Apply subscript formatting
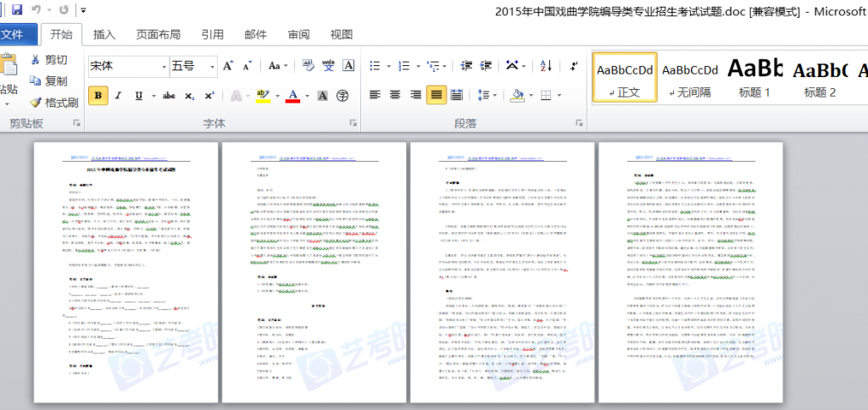The image size is (868, 410). pyautogui.click(x=190, y=96)
